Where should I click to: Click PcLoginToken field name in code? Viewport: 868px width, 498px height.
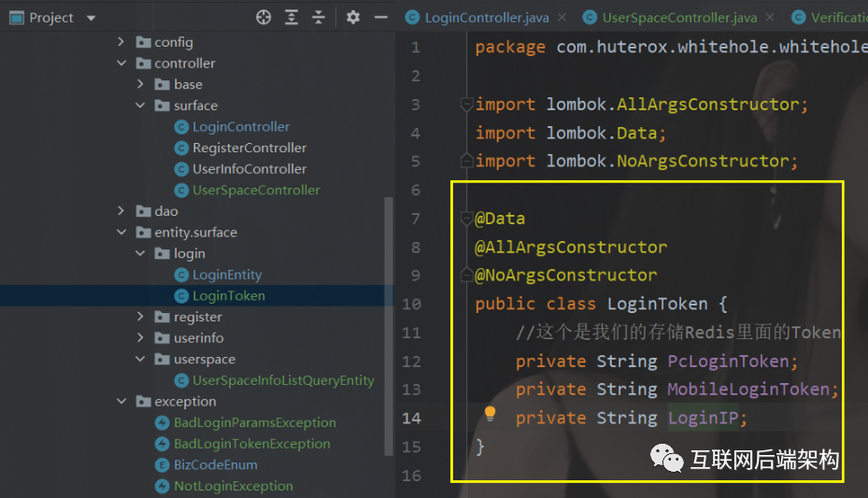(x=729, y=362)
